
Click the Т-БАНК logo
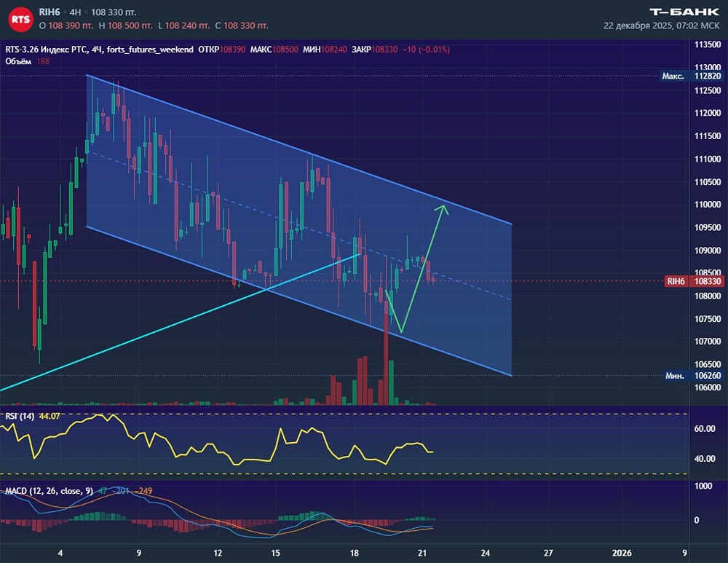pyautogui.click(x=684, y=12)
